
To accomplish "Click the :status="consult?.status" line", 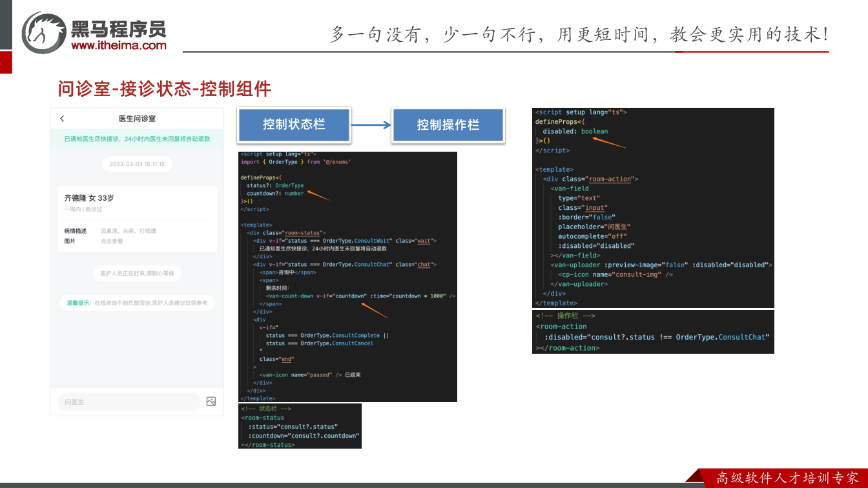I will tap(293, 427).
